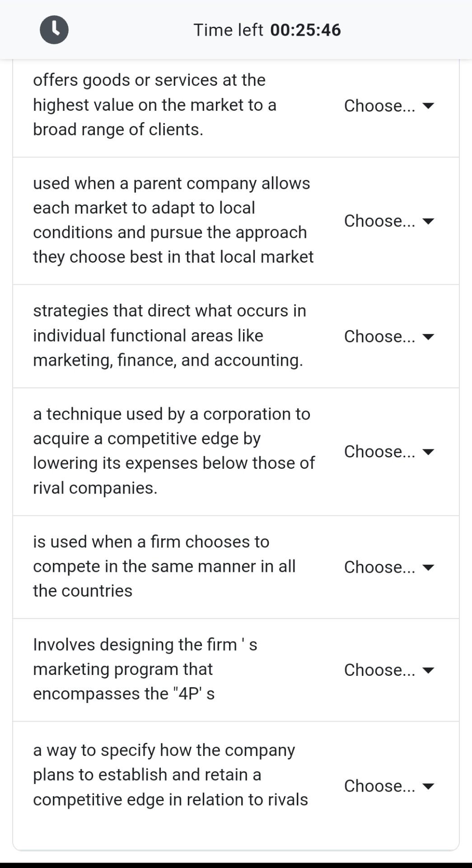Select the question about broad range of clients
472x868 pixels.
click(154, 105)
